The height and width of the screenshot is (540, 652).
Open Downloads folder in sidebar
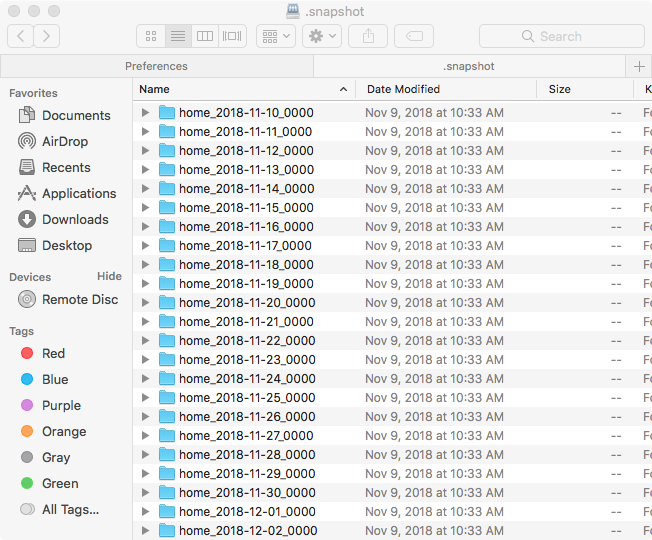(75, 220)
